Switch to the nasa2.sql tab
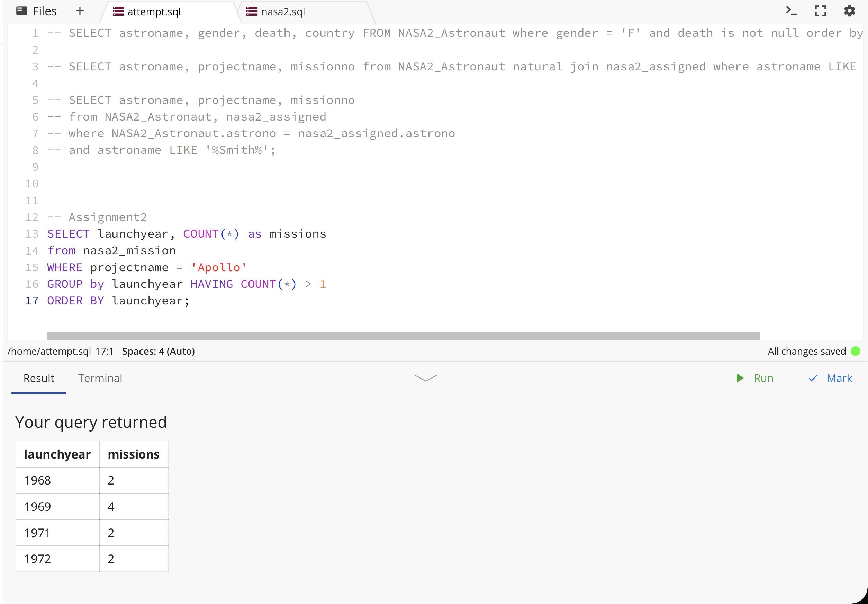 tap(283, 12)
